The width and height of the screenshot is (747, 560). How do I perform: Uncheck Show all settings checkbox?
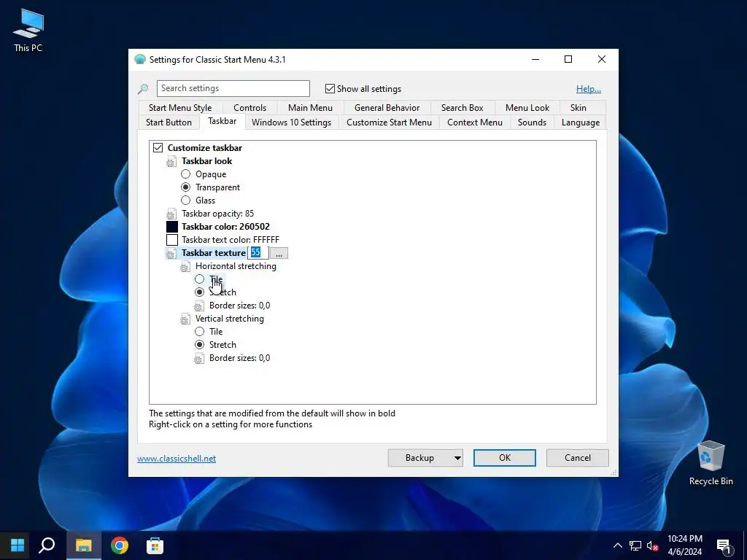click(x=330, y=88)
